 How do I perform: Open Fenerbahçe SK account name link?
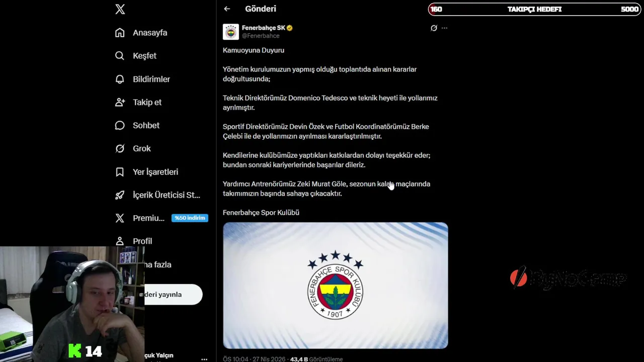[264, 28]
